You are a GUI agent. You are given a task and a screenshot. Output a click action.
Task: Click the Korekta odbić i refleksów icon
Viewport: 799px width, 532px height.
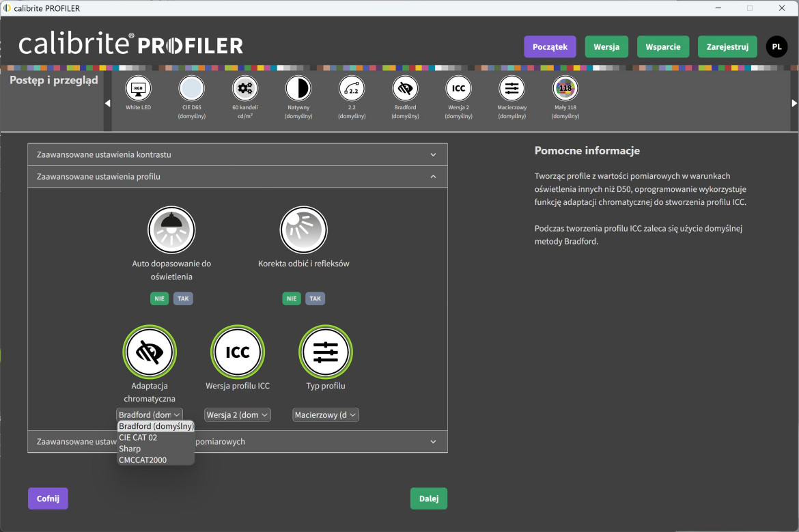(x=304, y=230)
